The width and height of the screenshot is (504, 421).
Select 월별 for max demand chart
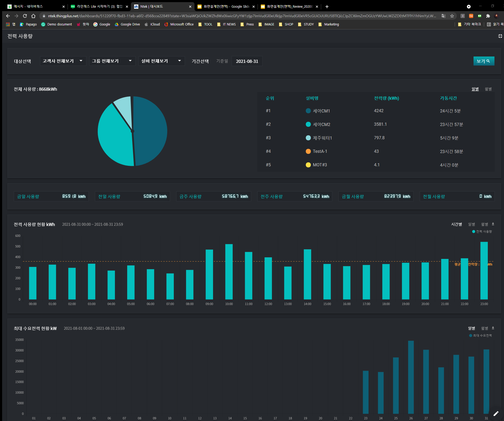click(x=485, y=328)
